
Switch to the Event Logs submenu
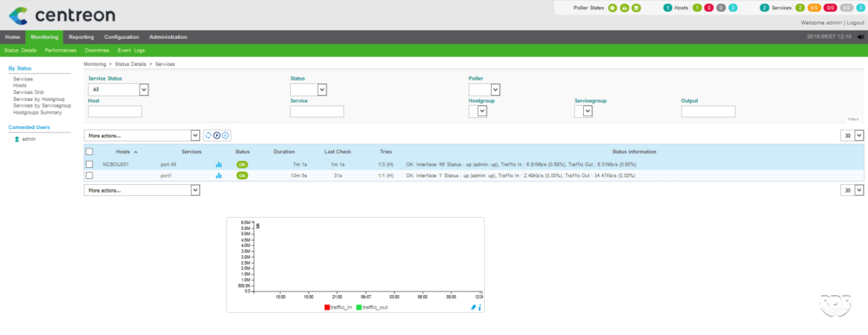(x=131, y=50)
